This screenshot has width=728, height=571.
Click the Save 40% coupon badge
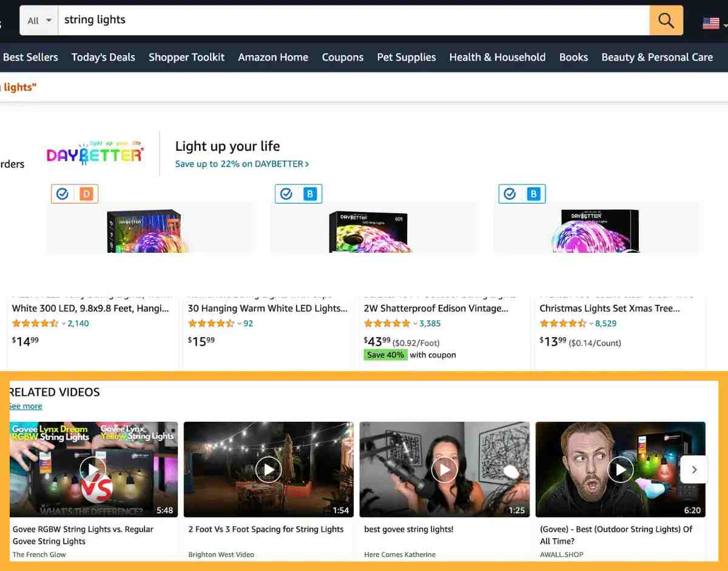[385, 355]
